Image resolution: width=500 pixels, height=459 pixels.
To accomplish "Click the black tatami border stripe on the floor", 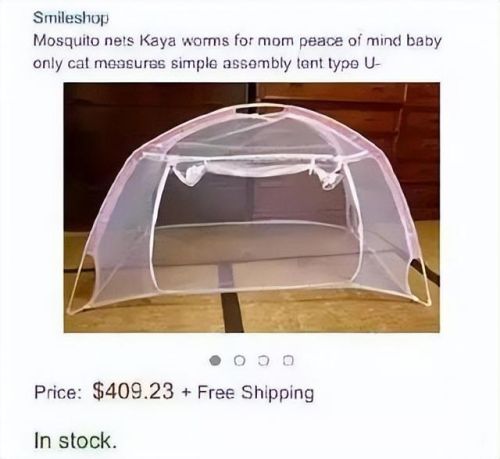I will click(x=232, y=312).
